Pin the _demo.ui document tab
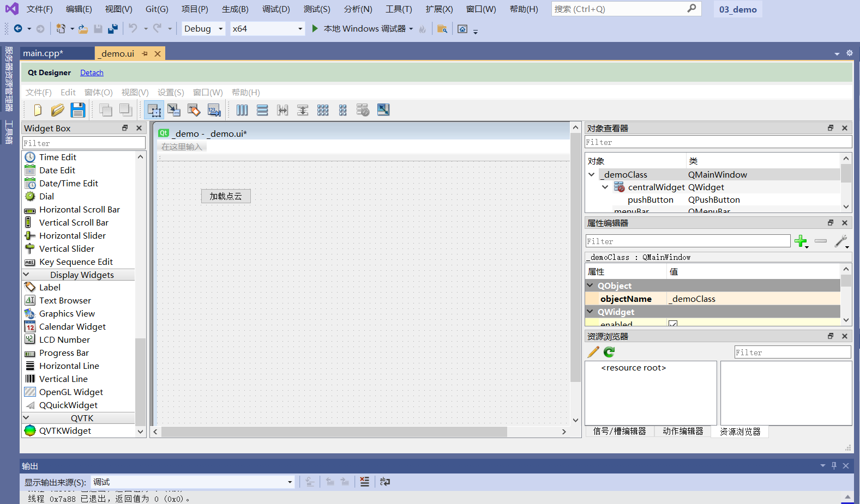Screen dimensions: 860x504 pos(145,53)
